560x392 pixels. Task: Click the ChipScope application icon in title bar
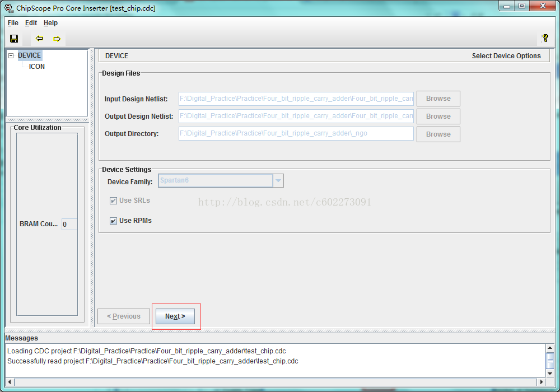(x=8, y=8)
